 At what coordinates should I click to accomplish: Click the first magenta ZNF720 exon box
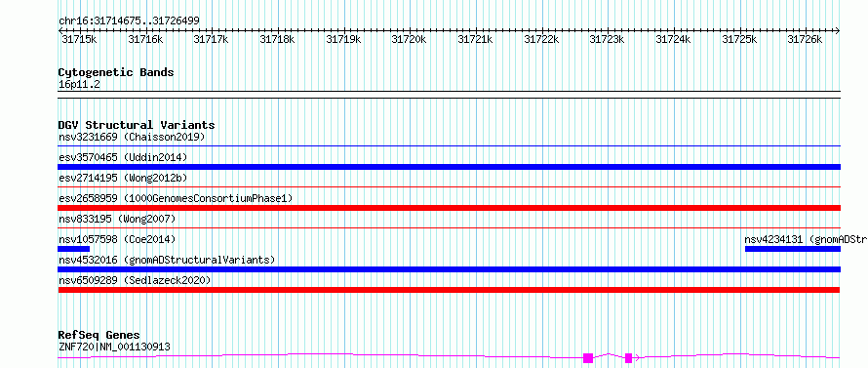[x=588, y=358]
